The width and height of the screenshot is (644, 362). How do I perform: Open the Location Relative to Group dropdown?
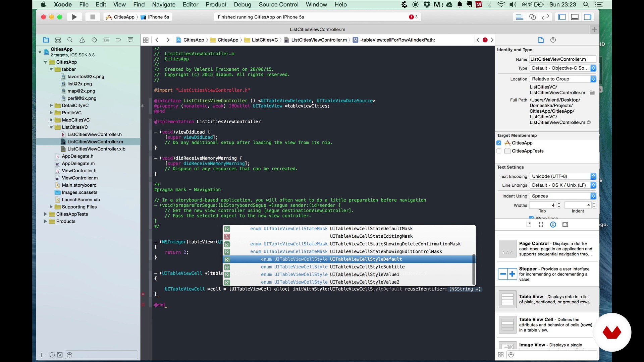(562, 79)
